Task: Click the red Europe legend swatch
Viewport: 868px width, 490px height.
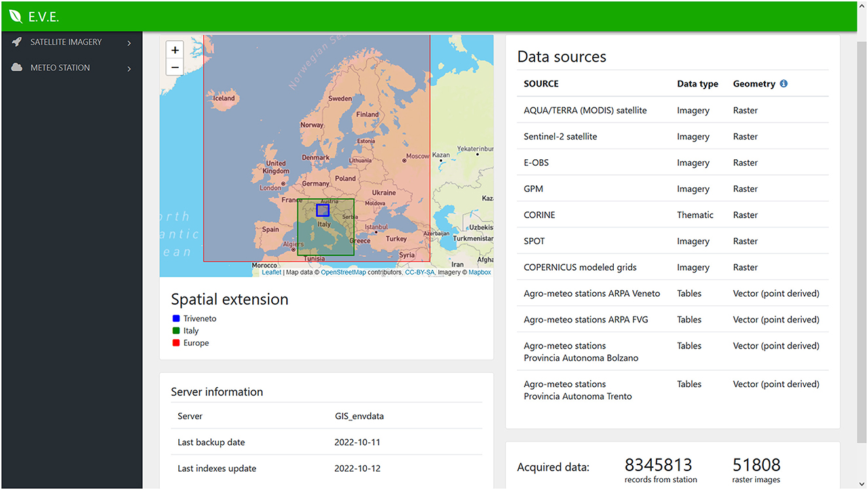Action: [x=176, y=343]
